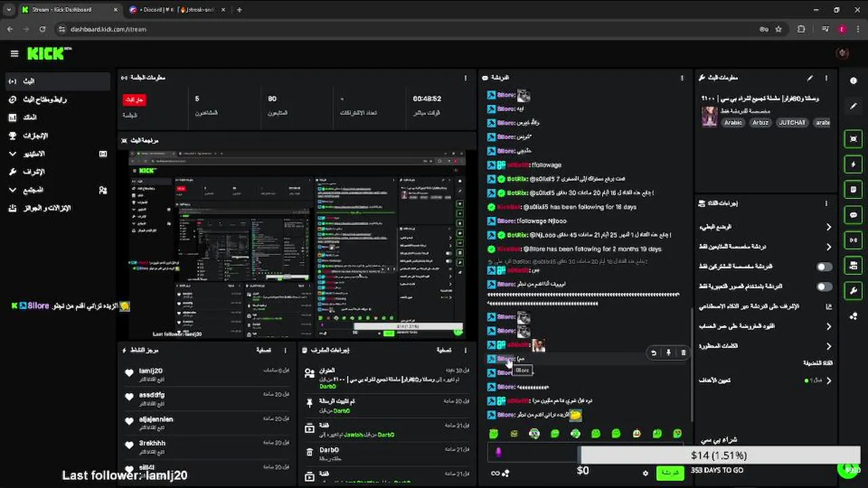Click the pin icon on hovered chat message
The height and width of the screenshot is (488, 868).
[668, 352]
